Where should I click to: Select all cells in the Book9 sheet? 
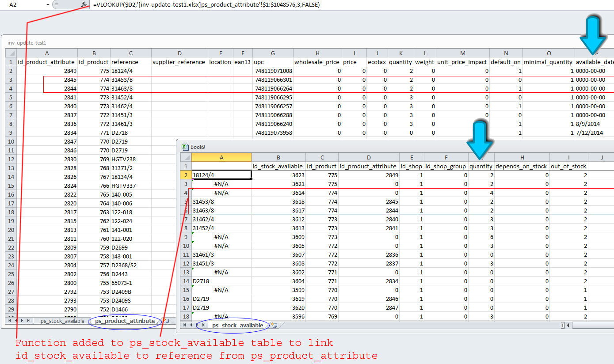186,157
